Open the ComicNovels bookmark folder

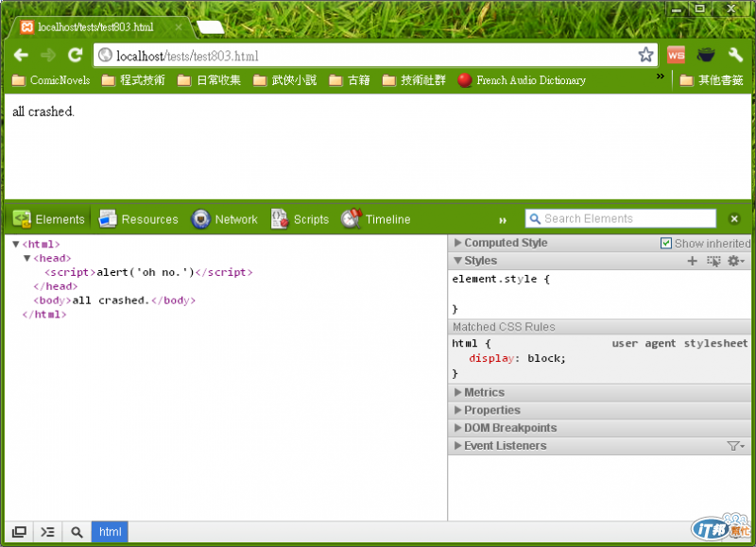[51, 80]
